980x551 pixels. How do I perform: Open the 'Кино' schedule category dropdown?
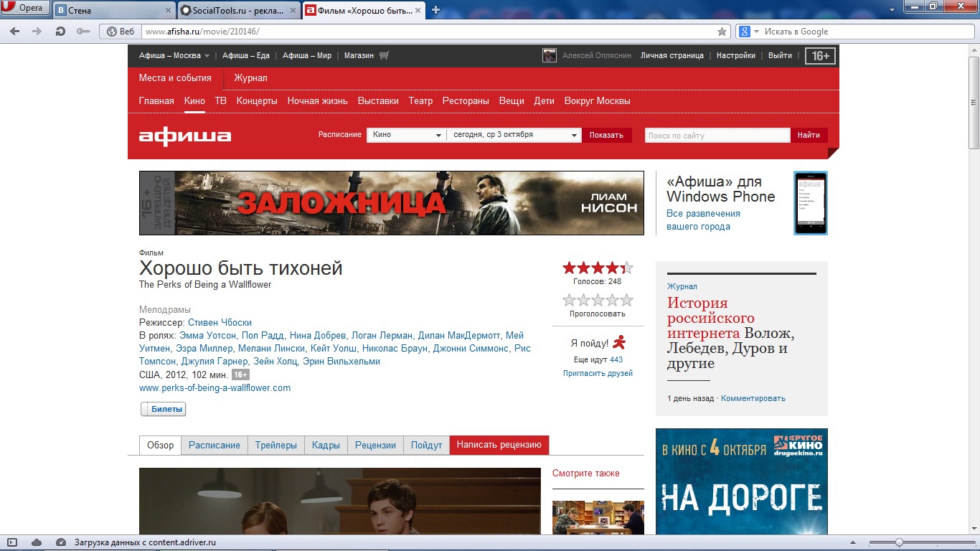407,135
